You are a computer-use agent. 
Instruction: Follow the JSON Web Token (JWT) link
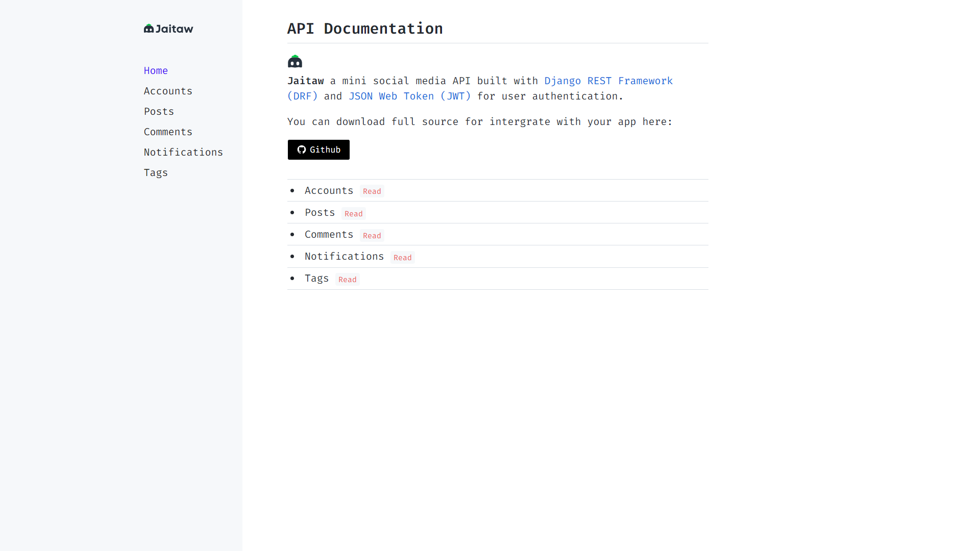409,96
